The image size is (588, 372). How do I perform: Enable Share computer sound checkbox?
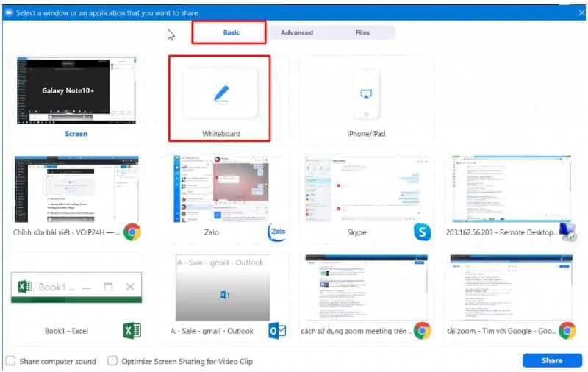pyautogui.click(x=10, y=361)
